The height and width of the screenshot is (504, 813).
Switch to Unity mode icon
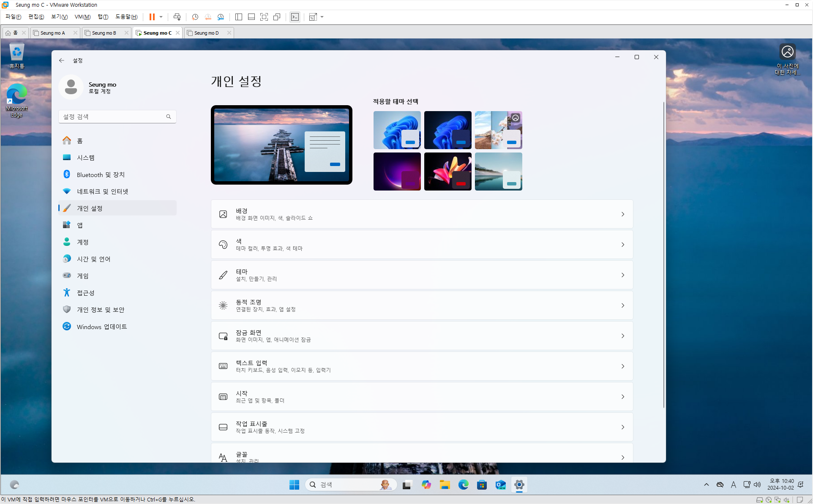tap(277, 17)
